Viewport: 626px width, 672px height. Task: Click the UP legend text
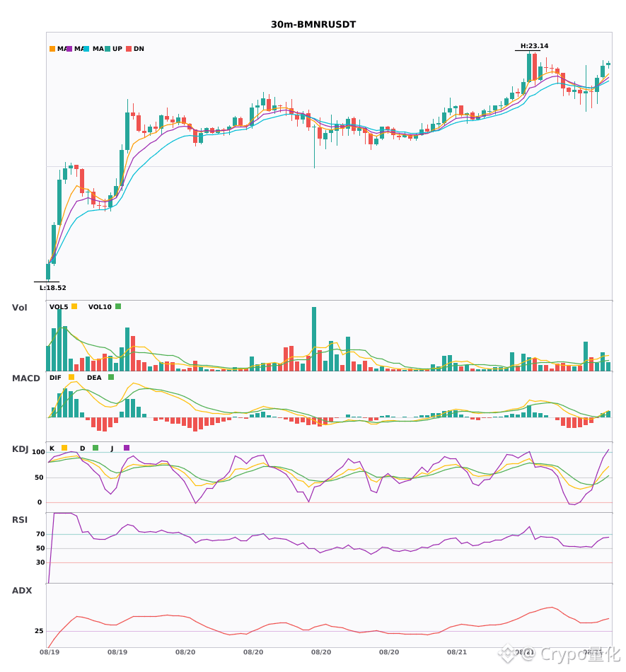[x=117, y=49]
